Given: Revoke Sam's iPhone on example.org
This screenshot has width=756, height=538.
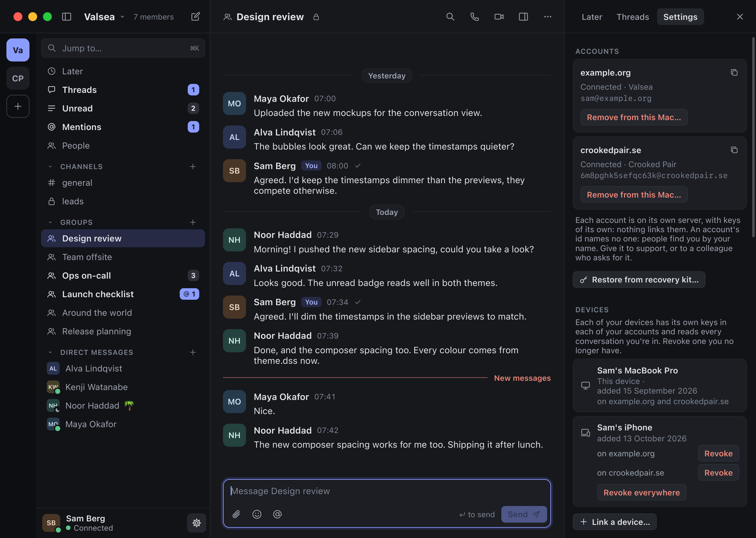Looking at the screenshot, I should tap(718, 453).
